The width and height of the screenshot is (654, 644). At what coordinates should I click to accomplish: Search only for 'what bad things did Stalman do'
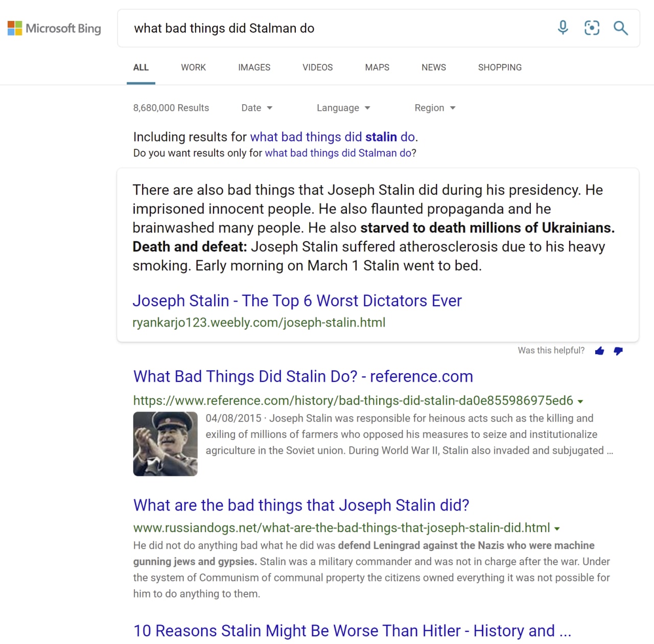[x=338, y=153]
